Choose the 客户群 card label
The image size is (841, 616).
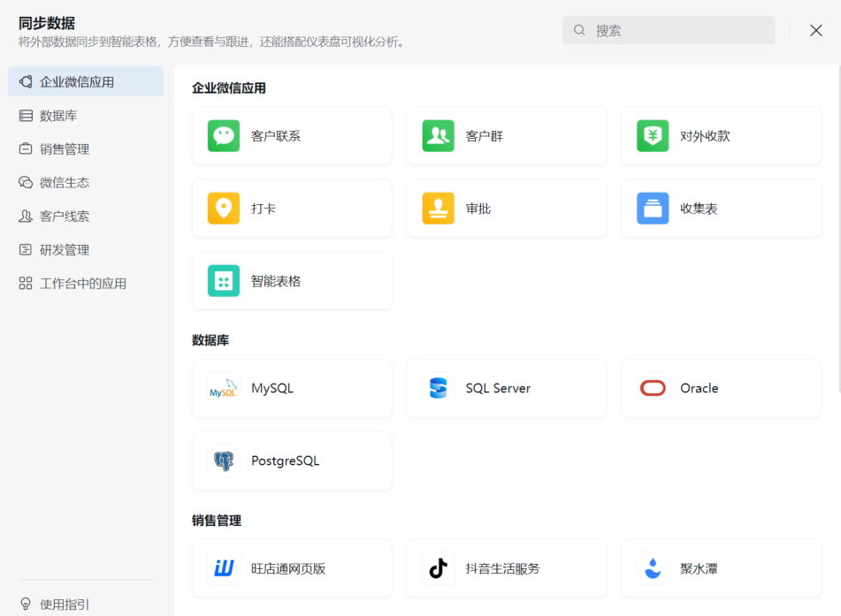pos(485,136)
